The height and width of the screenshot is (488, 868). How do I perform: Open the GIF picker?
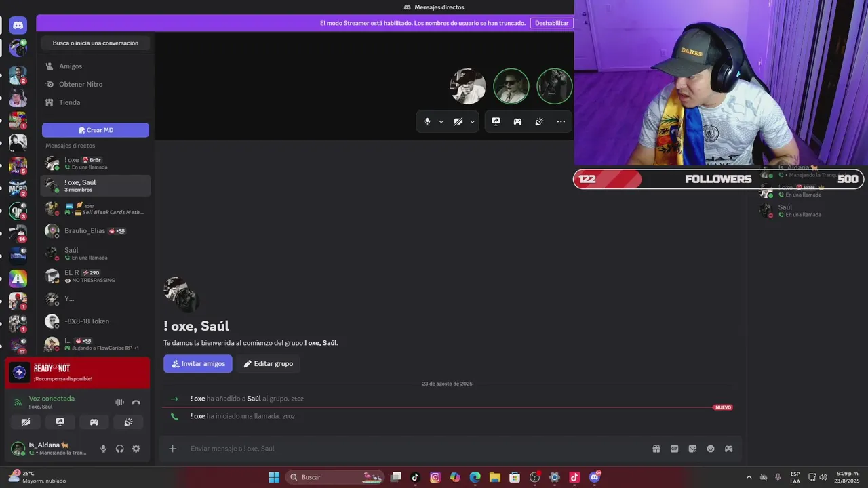pos(675,449)
